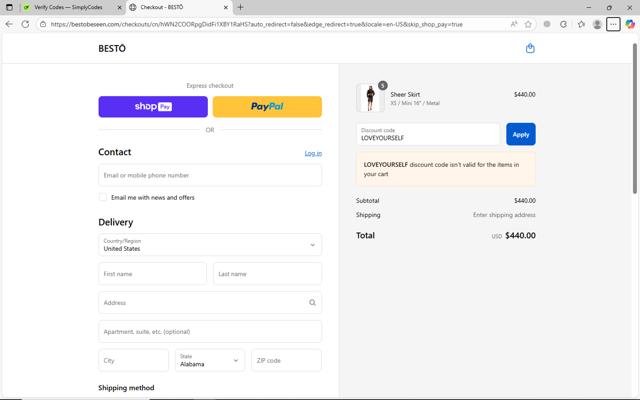Viewport: 640px width, 400px height.
Task: Open browser extensions icon
Action: pyautogui.click(x=547, y=24)
